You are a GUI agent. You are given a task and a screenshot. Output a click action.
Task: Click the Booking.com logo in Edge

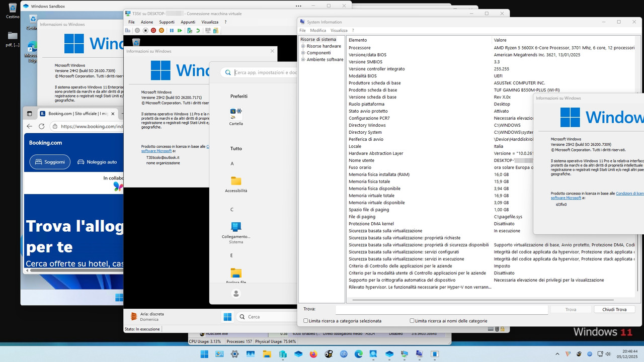pyautogui.click(x=45, y=143)
